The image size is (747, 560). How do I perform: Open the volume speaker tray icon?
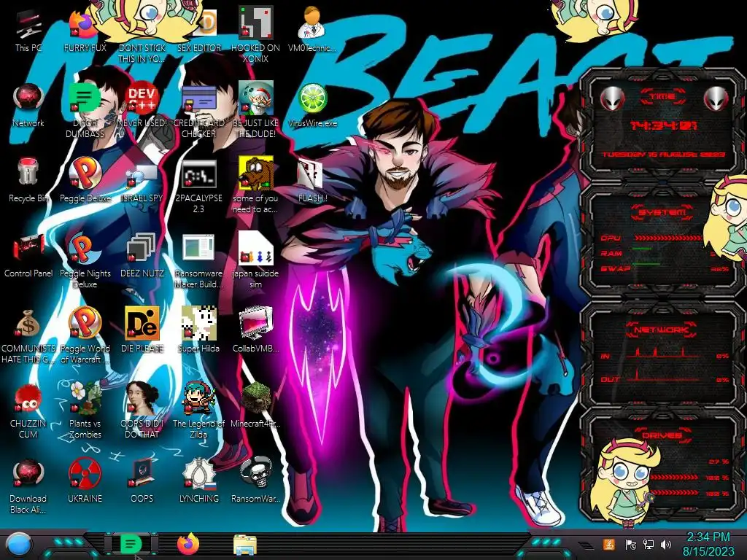click(x=666, y=544)
